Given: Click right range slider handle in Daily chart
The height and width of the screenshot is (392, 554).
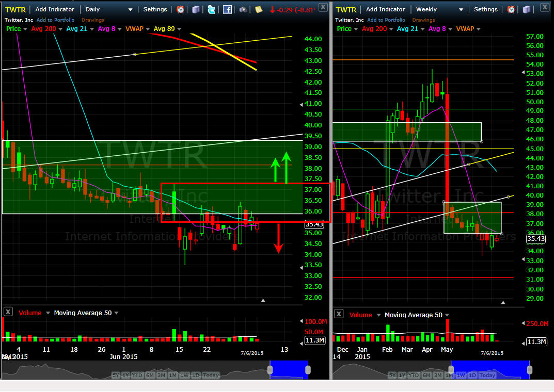Looking at the screenshot, I should click(308, 370).
